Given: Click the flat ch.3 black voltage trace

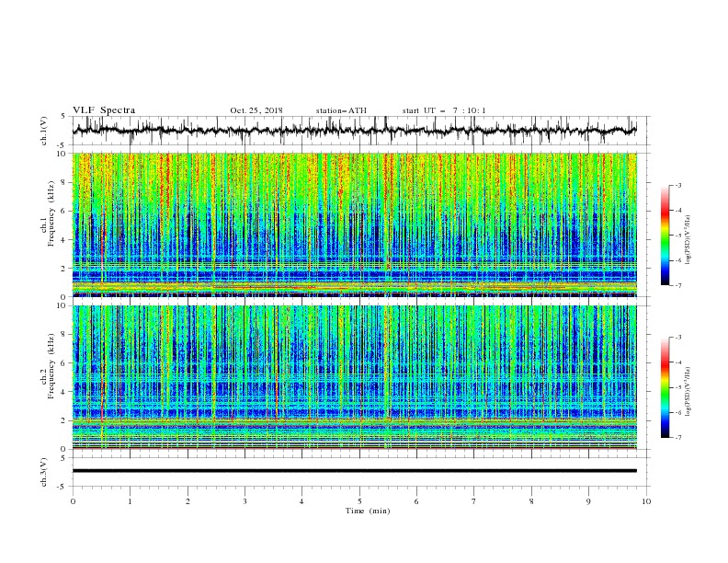Looking at the screenshot, I should point(354,471).
